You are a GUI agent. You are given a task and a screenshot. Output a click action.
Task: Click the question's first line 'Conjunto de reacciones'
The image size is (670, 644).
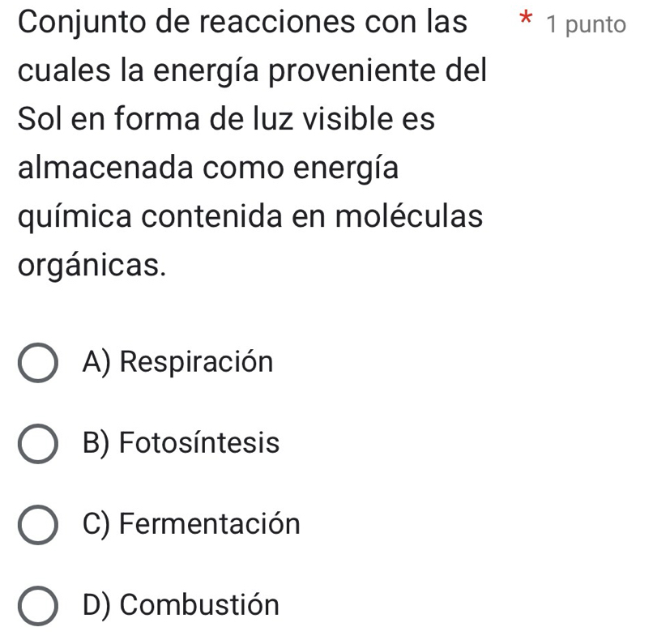tap(241, 23)
